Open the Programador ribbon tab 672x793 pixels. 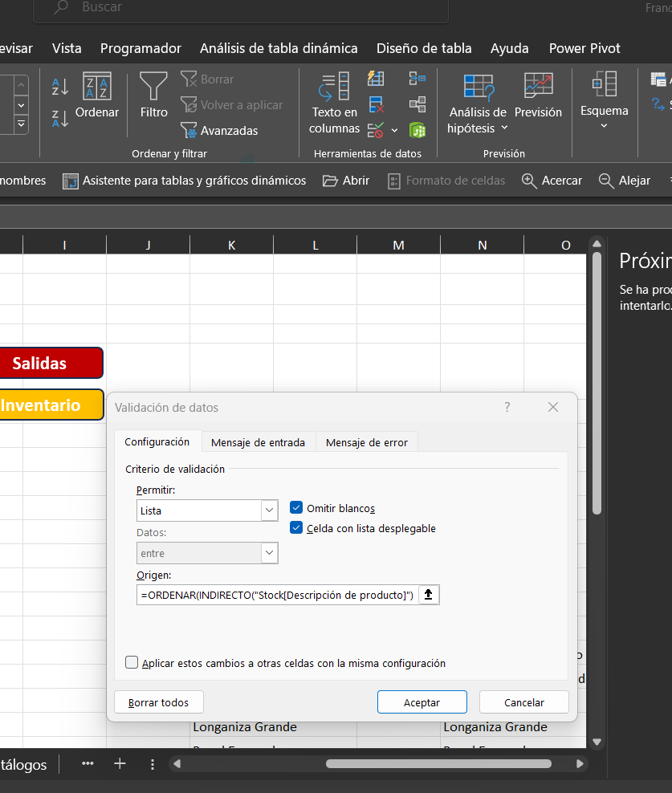point(141,48)
